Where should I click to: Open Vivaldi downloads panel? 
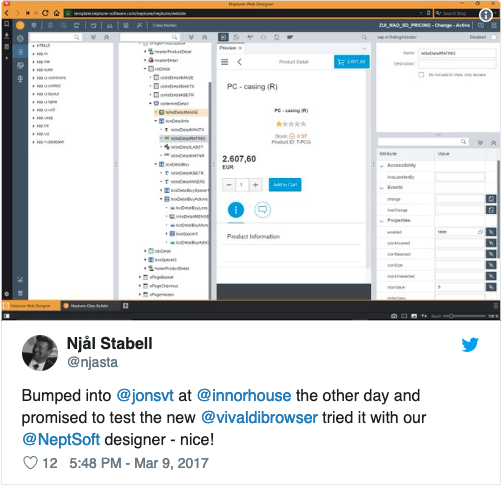[x=6, y=35]
